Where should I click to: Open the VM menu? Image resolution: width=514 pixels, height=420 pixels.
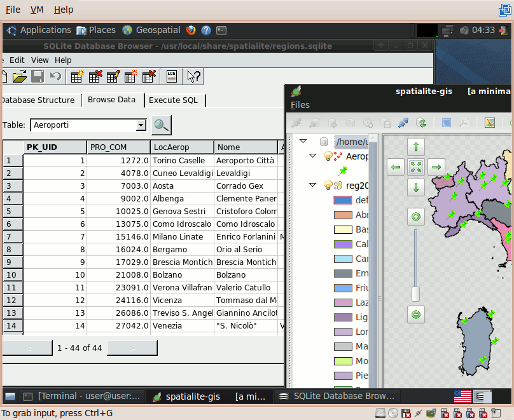pos(37,10)
